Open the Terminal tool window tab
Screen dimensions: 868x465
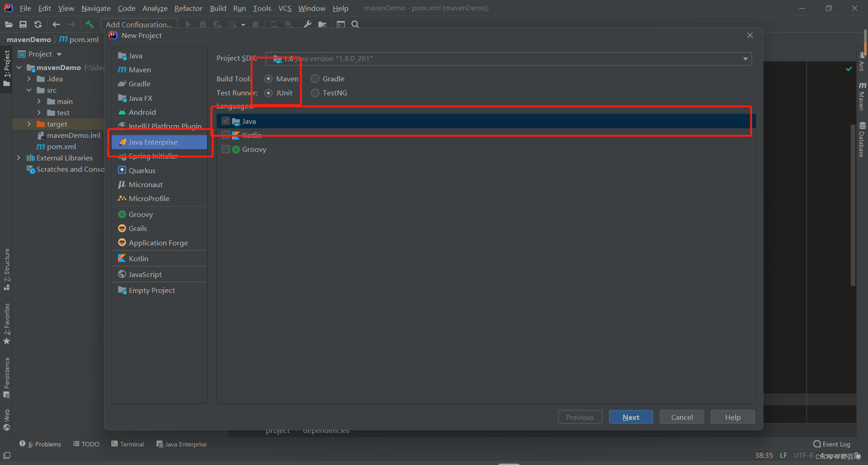pos(127,444)
